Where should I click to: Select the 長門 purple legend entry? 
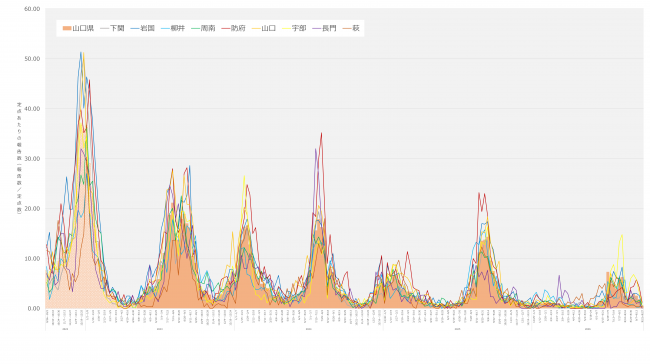325,29
